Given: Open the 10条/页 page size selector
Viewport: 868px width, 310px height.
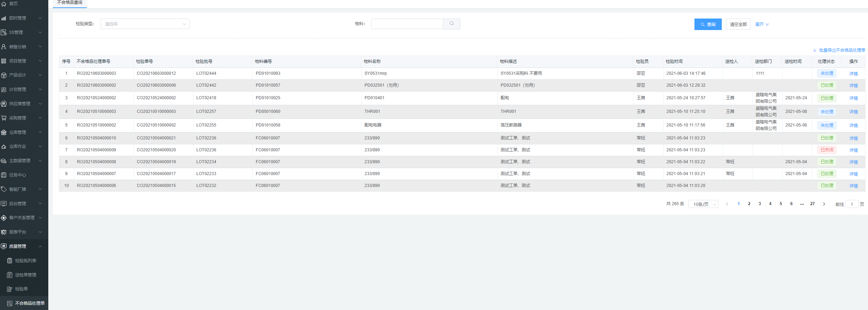Looking at the screenshot, I should (x=703, y=204).
